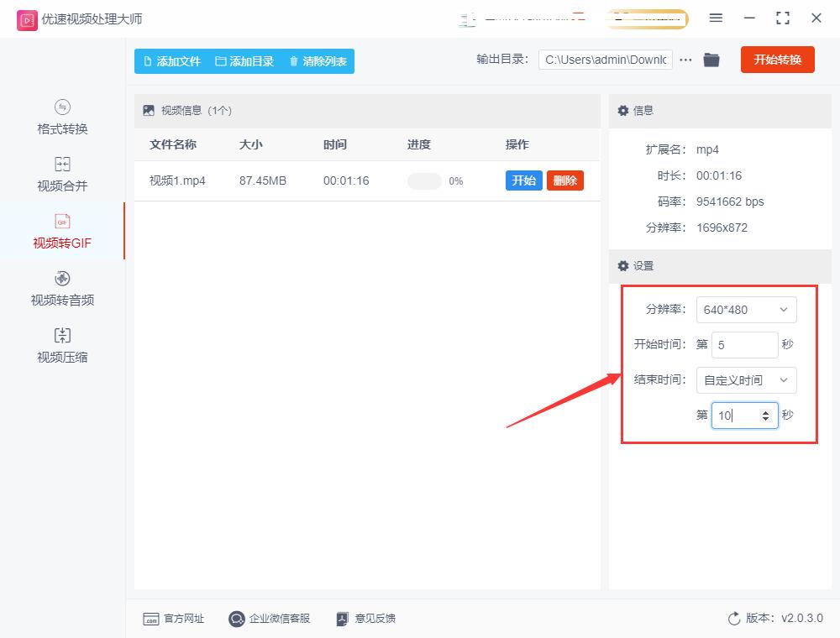Viewport: 840px width, 638px height.
Task: Click inside the 开始时间 seconds input
Action: pyautogui.click(x=743, y=345)
